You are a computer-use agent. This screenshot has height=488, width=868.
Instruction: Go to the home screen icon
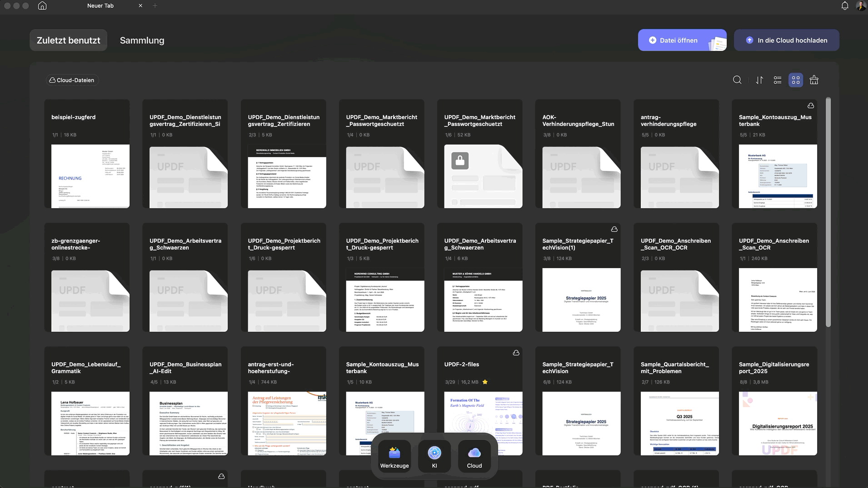pos(42,6)
